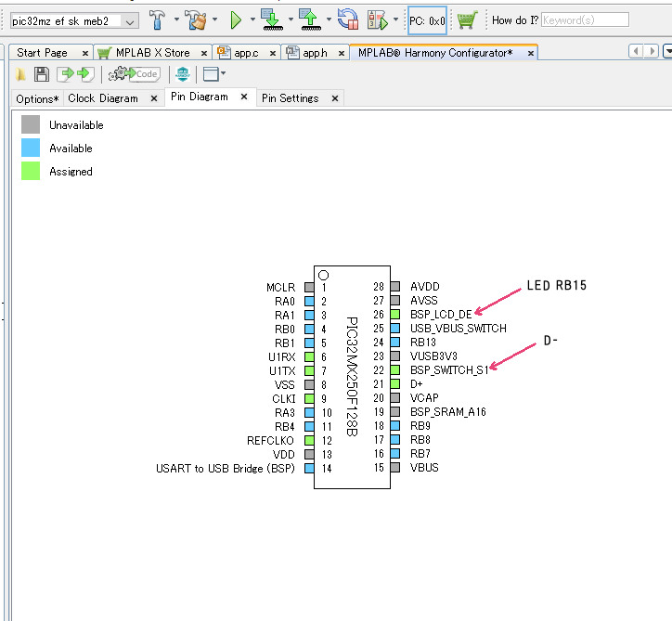Viewport: 672px width, 621px height.
Task: Click pin 6 U1RX box
Action: tap(309, 356)
